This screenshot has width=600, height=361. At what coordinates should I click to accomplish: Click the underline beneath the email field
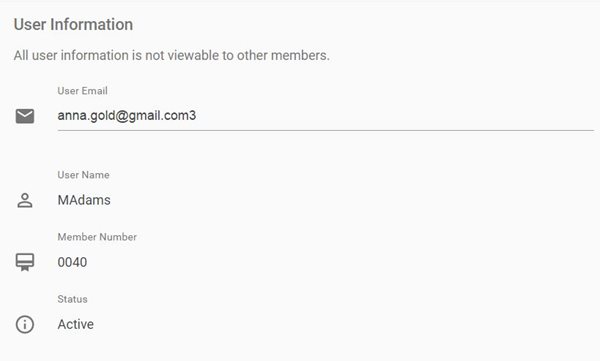point(326,130)
